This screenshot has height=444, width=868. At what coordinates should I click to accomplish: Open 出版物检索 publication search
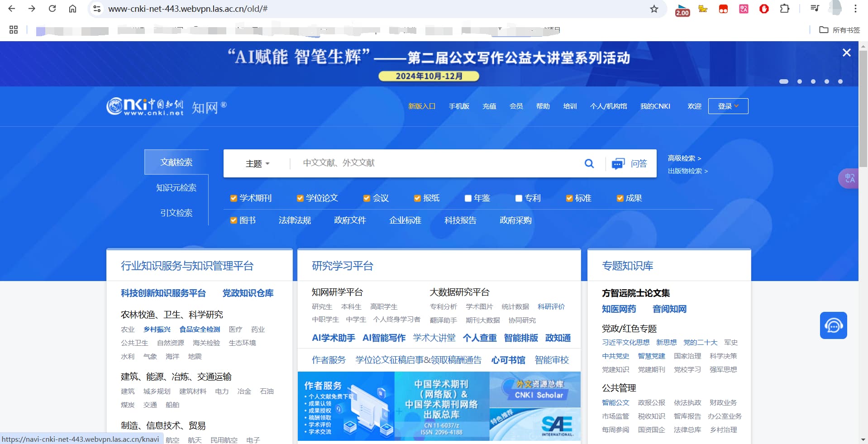688,171
